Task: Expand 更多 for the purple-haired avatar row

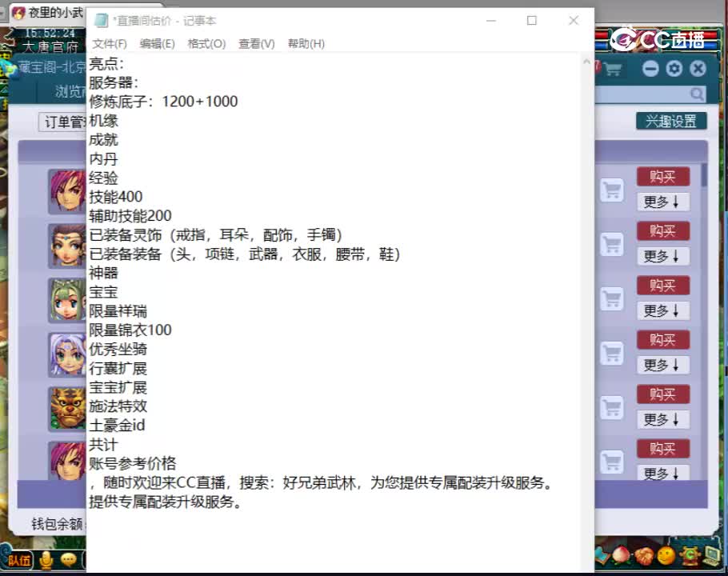Action: click(662, 365)
